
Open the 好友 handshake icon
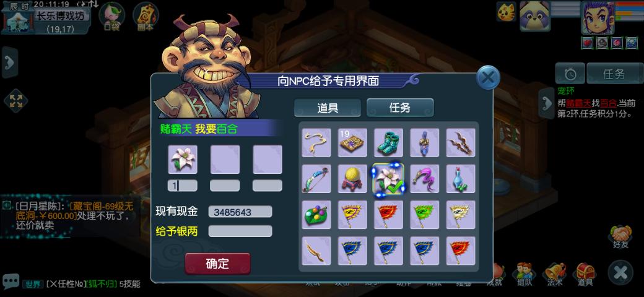(x=620, y=237)
